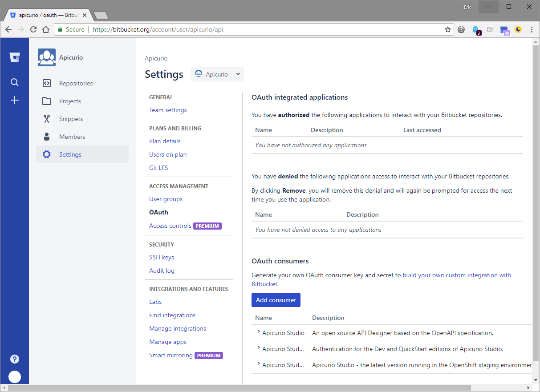This screenshot has width=540, height=392.
Task: Click the Bitbucket logo in the blue sidebar
Action: click(15, 57)
